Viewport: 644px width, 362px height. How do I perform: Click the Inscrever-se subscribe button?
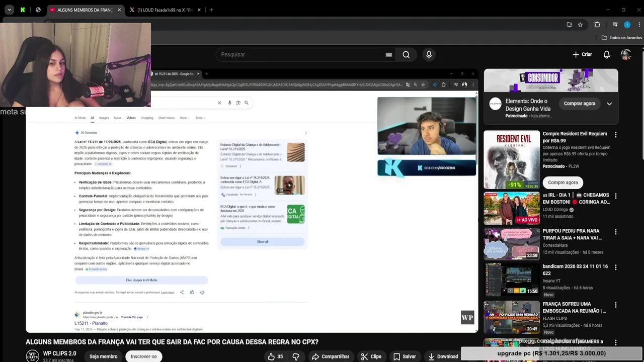click(x=144, y=356)
